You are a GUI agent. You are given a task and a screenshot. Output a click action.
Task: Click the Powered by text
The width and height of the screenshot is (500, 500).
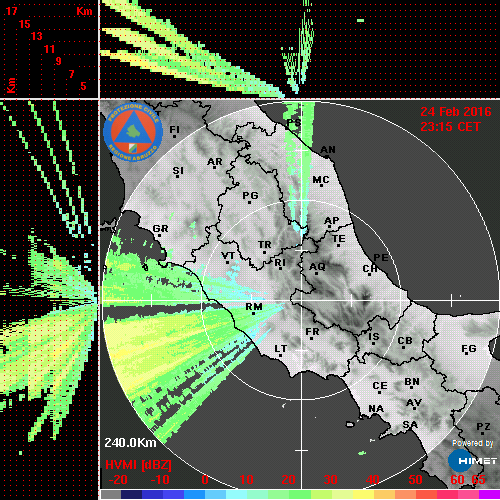pos(473,443)
